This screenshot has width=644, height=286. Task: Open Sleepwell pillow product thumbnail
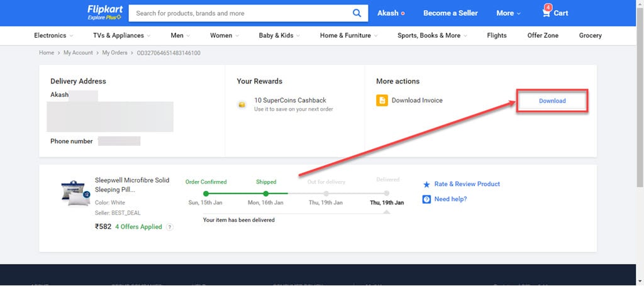click(x=75, y=193)
